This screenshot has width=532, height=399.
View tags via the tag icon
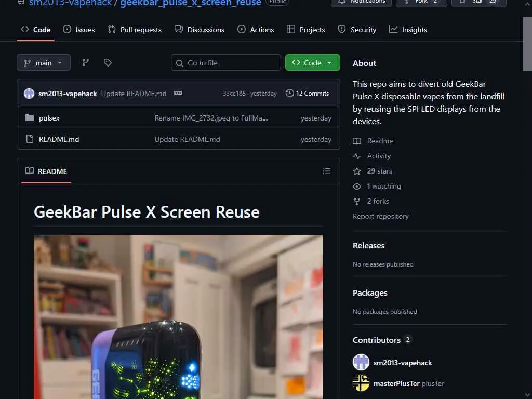[108, 62]
